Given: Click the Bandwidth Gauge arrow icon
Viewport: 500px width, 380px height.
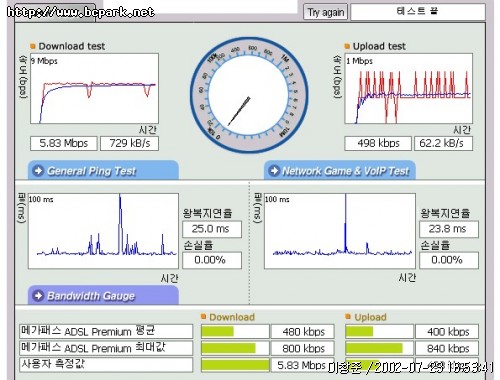Looking at the screenshot, I should pos(38,295).
